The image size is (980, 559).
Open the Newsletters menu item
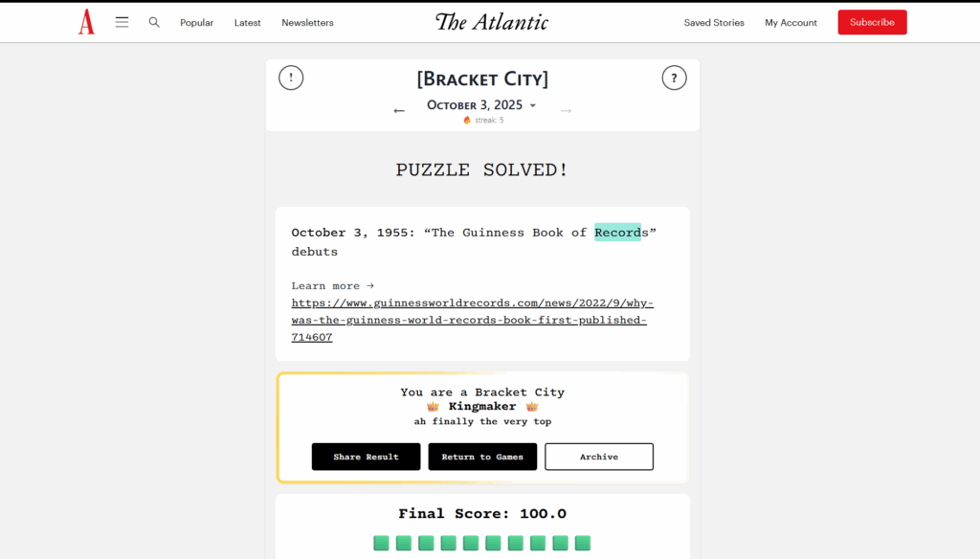307,22
